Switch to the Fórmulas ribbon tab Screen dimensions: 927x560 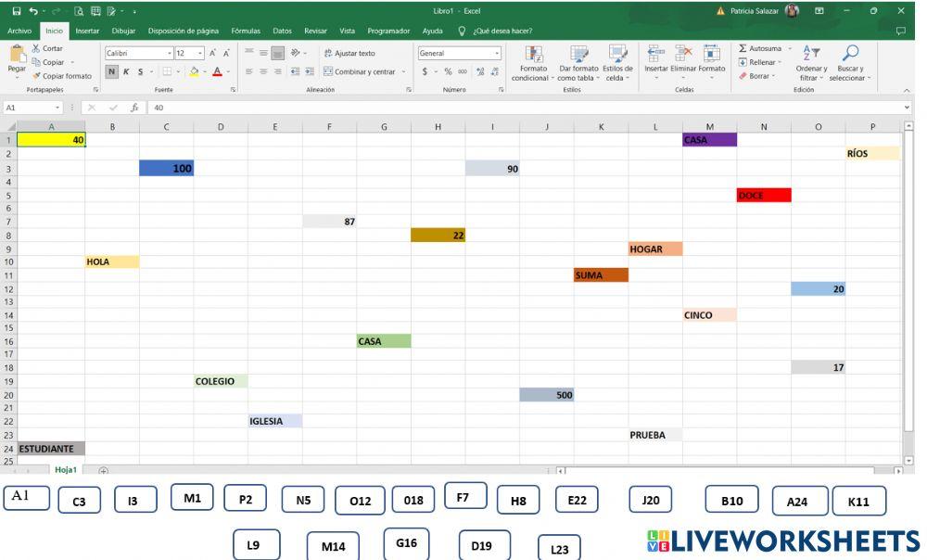tap(246, 31)
